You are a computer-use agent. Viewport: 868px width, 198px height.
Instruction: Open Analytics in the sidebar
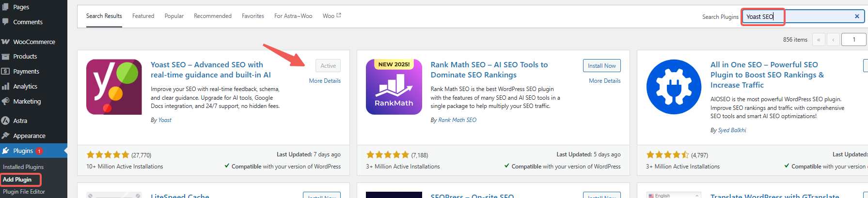25,86
